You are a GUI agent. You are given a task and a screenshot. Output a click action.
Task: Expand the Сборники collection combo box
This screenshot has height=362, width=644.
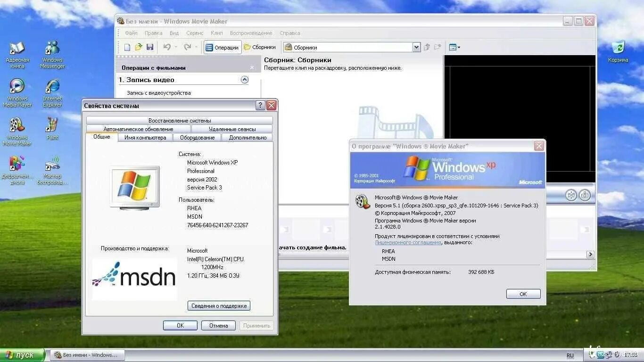(416, 47)
